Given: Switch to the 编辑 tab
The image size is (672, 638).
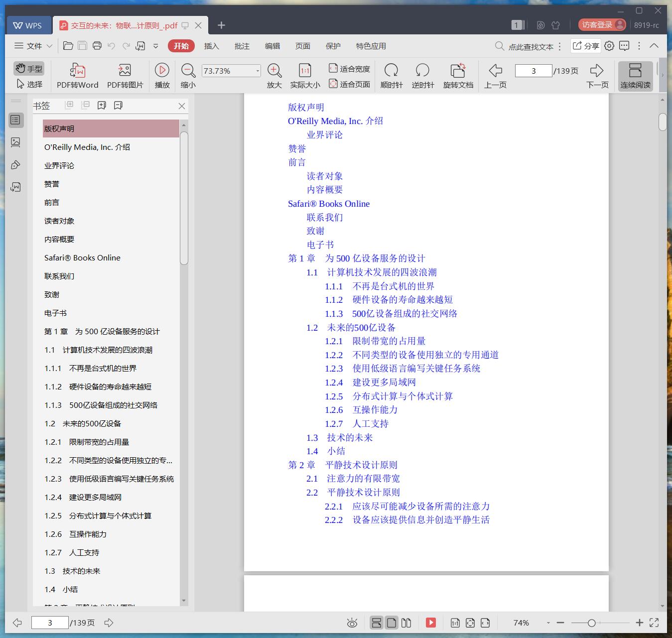Looking at the screenshot, I should [272, 46].
